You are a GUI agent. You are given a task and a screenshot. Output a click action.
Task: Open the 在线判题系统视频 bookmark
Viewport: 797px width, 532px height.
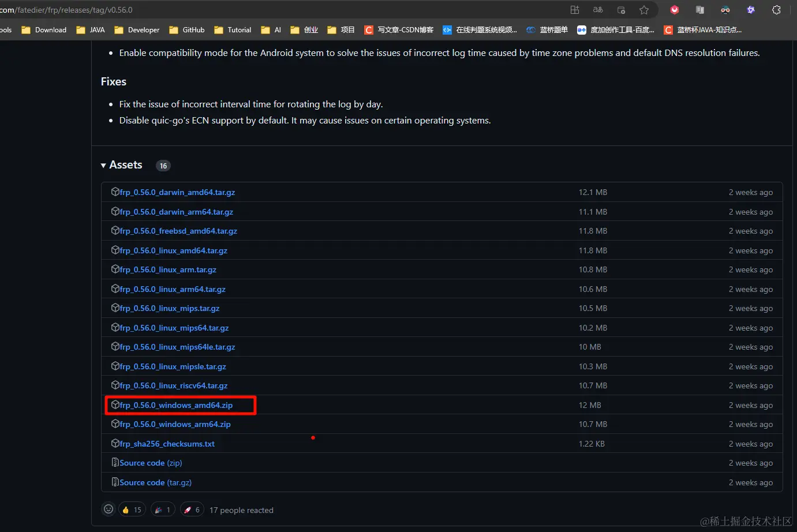480,30
